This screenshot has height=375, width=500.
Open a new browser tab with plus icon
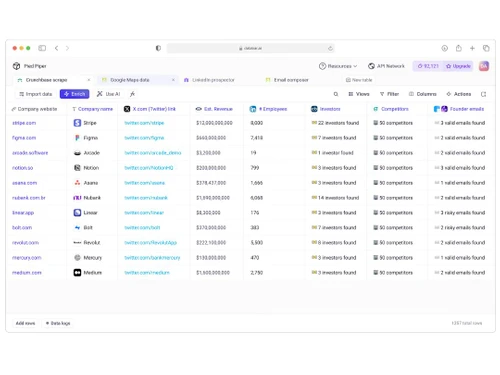pos(472,48)
